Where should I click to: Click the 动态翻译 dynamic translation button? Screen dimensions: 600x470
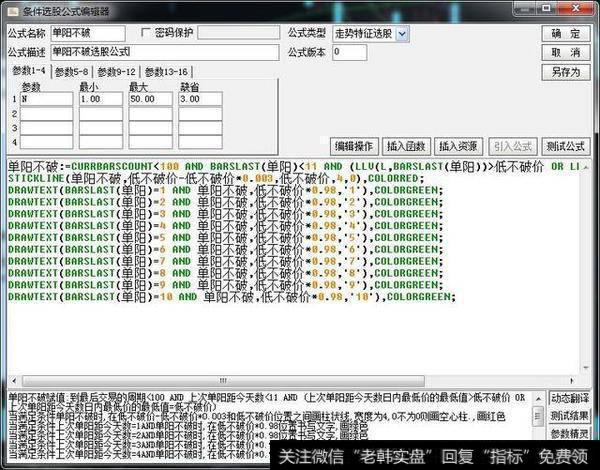point(571,398)
